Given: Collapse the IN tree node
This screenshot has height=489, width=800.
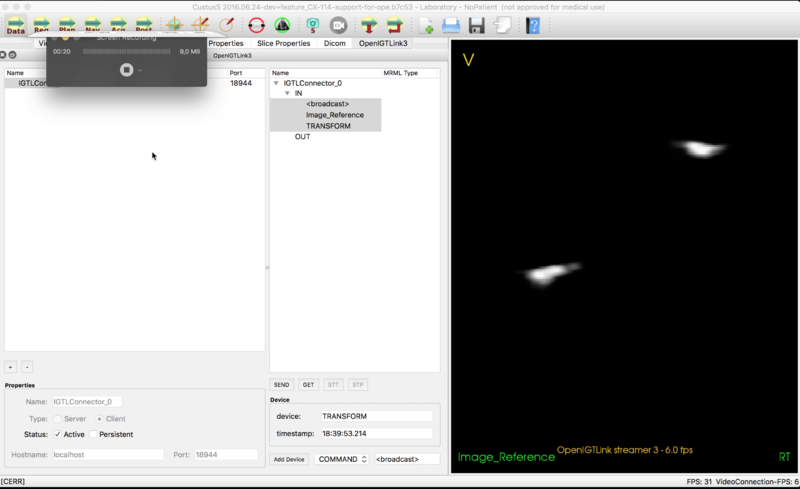Looking at the screenshot, I should [x=287, y=93].
